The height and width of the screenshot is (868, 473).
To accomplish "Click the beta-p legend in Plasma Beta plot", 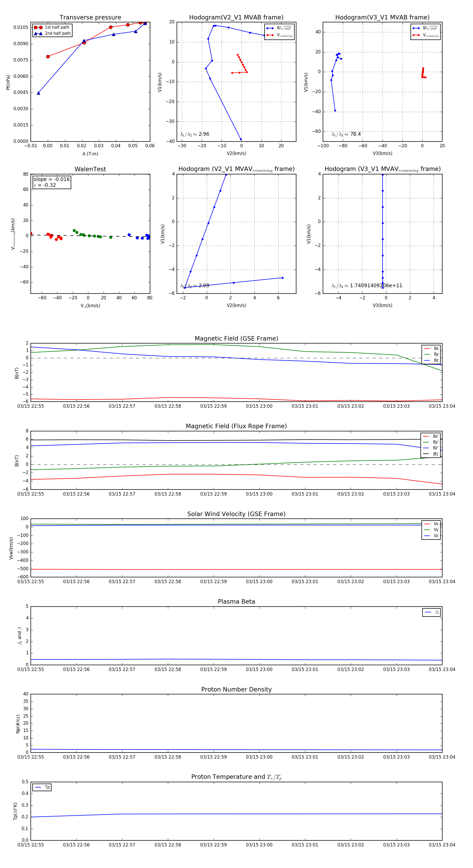I will 431,612.
